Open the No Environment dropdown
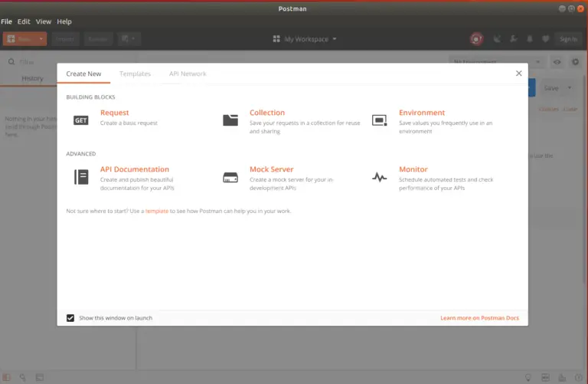588x384 pixels. coord(497,62)
